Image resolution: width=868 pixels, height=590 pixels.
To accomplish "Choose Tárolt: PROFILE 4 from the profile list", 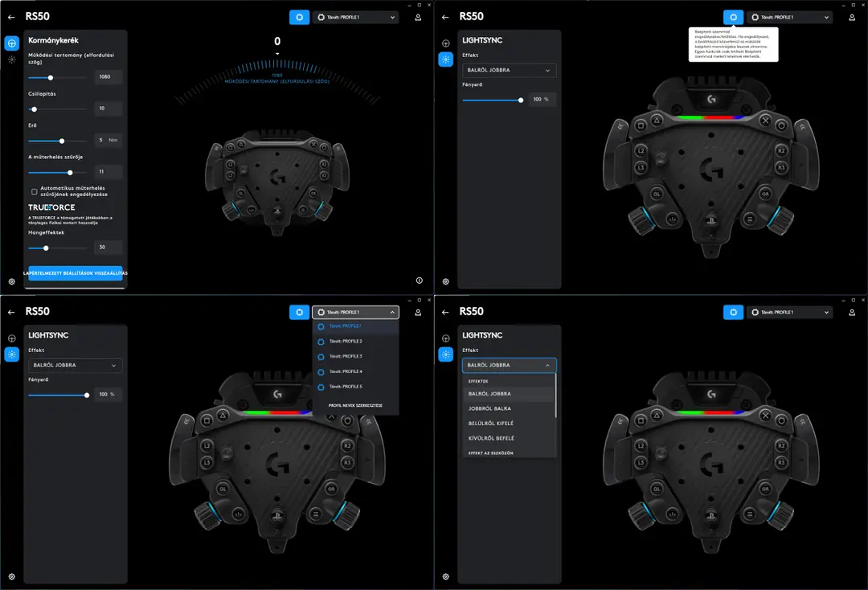I will (x=355, y=371).
